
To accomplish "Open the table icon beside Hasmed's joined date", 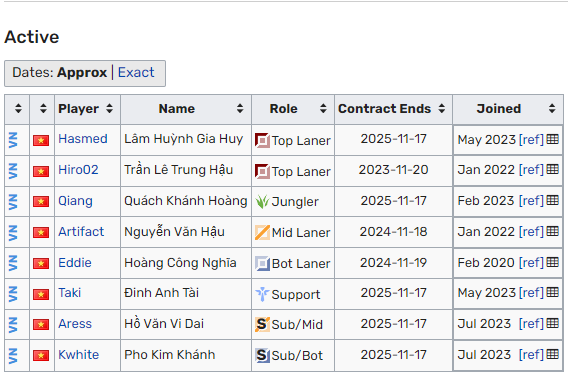I will (x=552, y=139).
